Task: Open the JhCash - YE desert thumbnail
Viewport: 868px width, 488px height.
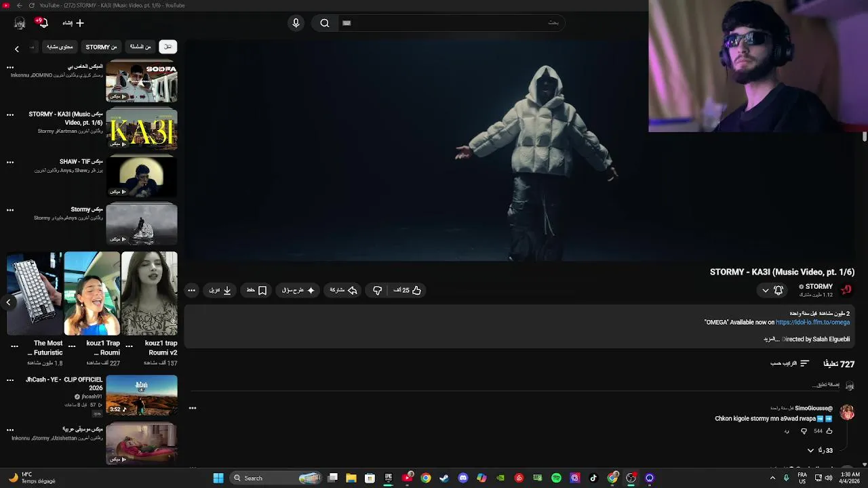Action: (141, 394)
